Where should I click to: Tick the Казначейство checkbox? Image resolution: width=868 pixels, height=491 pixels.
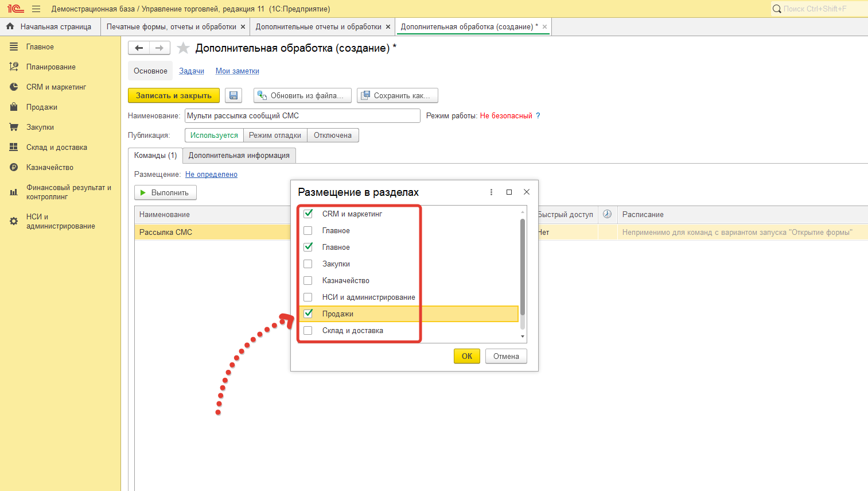[x=308, y=280]
